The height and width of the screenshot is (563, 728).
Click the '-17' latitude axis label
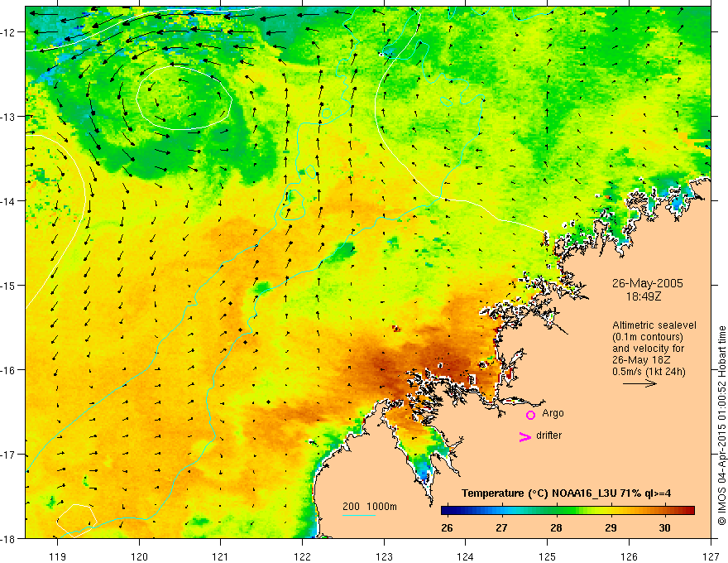(9, 455)
